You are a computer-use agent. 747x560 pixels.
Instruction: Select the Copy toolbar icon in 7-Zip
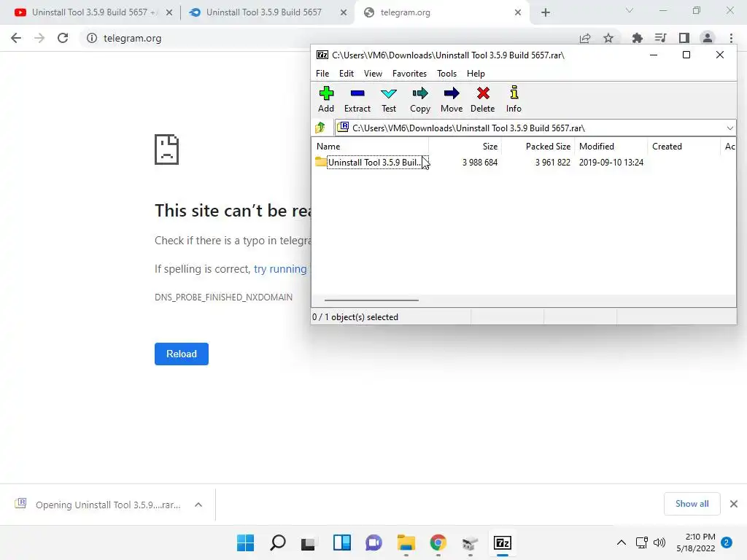[419, 99]
